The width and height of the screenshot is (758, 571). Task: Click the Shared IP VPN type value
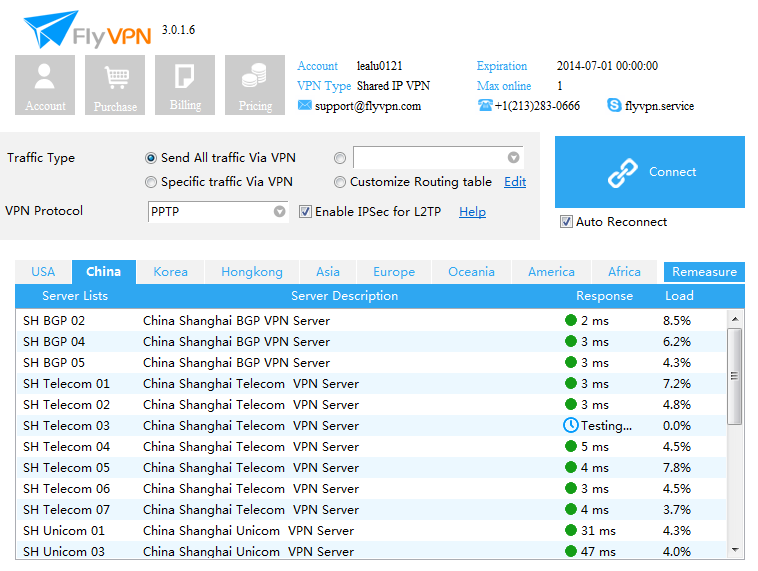(394, 86)
